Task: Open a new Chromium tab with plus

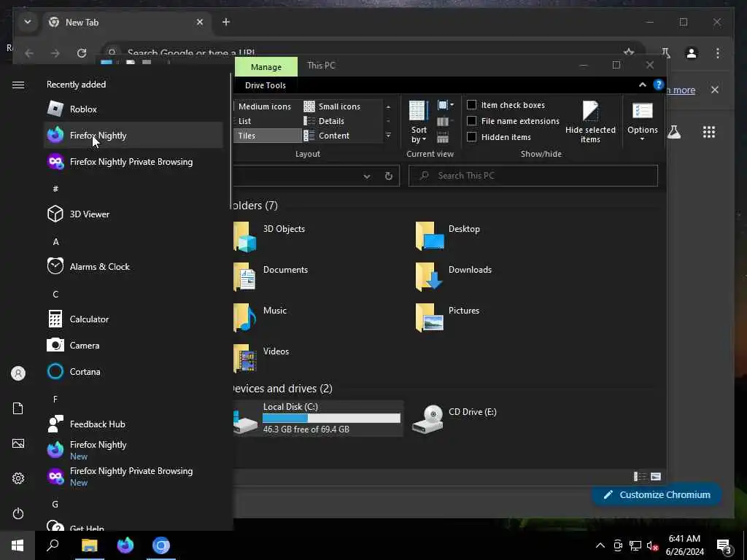Action: tap(226, 22)
